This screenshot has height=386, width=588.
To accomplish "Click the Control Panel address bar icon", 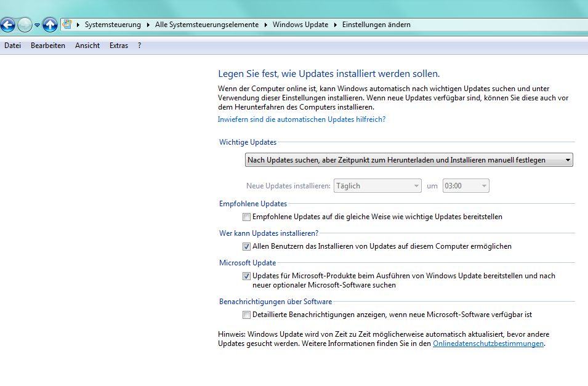I will (x=67, y=25).
